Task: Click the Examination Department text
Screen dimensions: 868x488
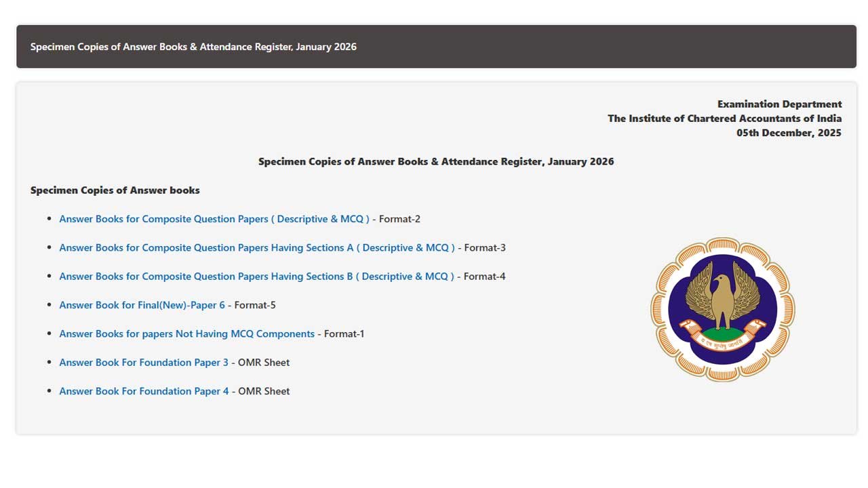Action: [x=778, y=104]
